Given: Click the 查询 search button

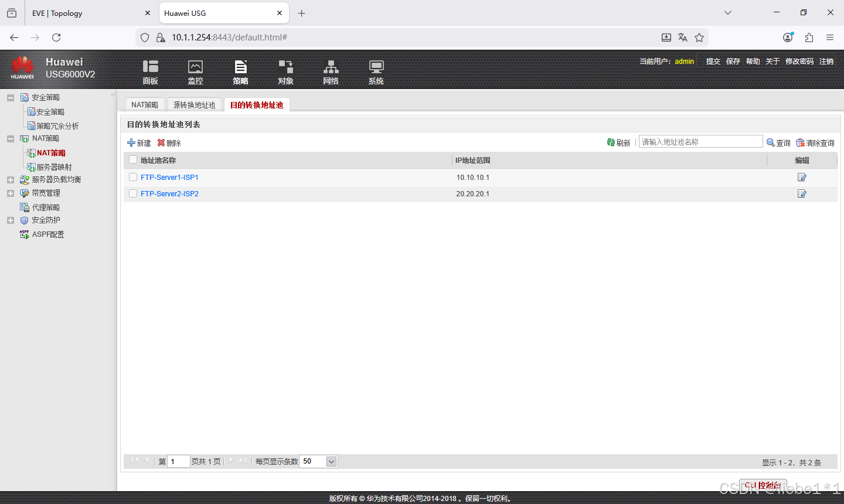Looking at the screenshot, I should point(778,142).
